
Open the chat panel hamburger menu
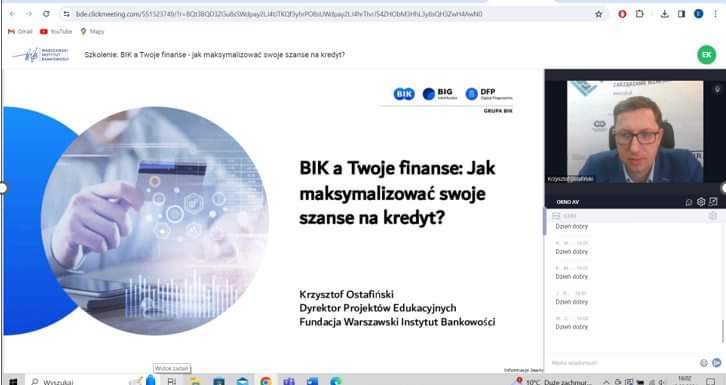[556, 216]
